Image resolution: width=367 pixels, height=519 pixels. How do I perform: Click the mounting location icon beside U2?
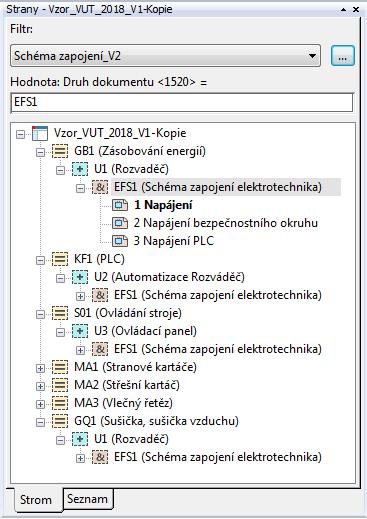(x=80, y=277)
